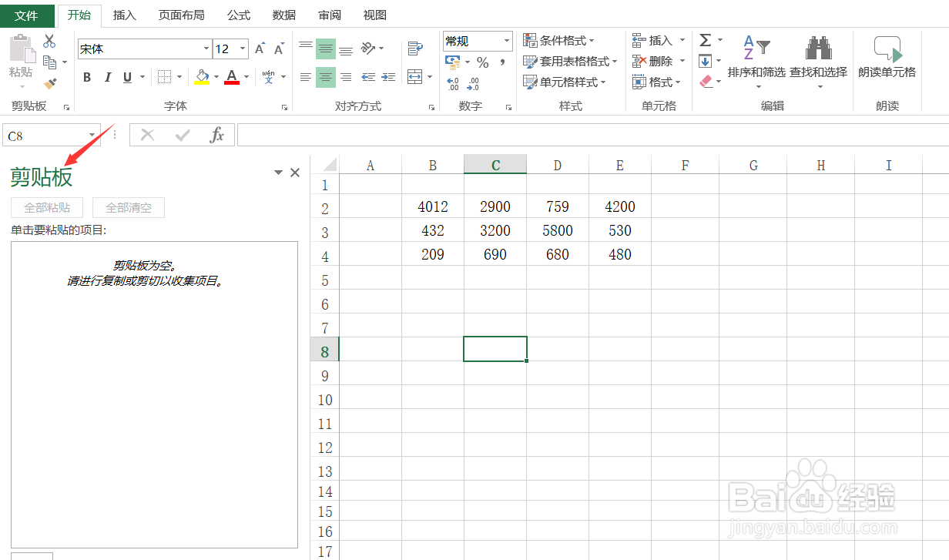Viewport: 949px width, 560px height.
Task: Close the 剪贴板 clipboard pane
Action: 295,173
